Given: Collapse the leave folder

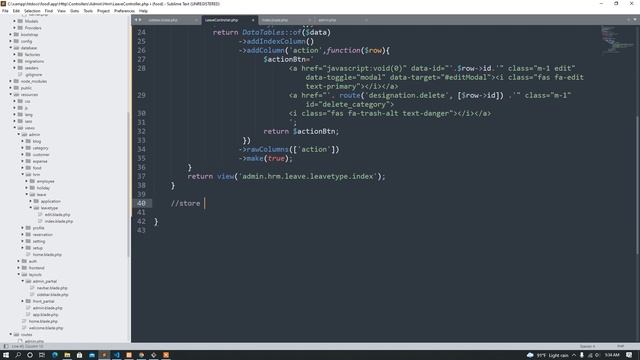Looking at the screenshot, I should click(x=27, y=195).
